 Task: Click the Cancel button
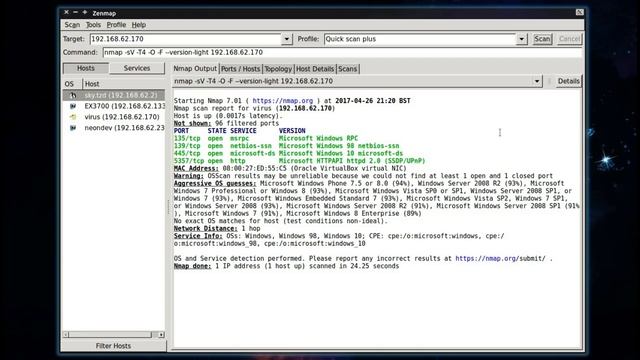click(x=569, y=39)
